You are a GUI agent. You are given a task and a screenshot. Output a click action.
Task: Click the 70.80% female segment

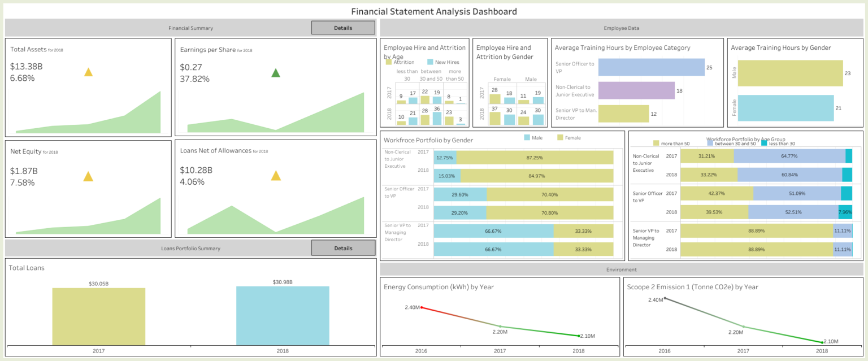click(x=550, y=212)
